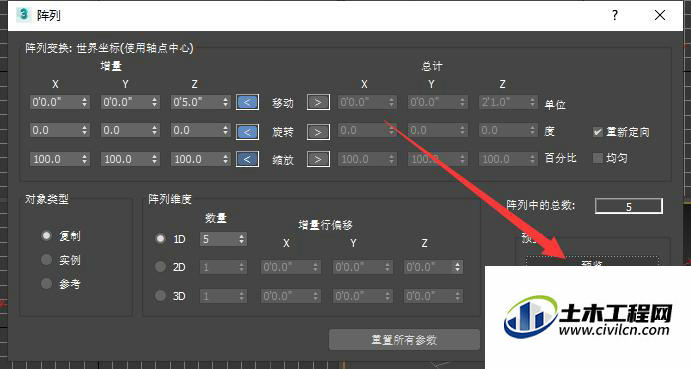Click the incremental move Z field 0'5.0"

pyautogui.click(x=201, y=102)
